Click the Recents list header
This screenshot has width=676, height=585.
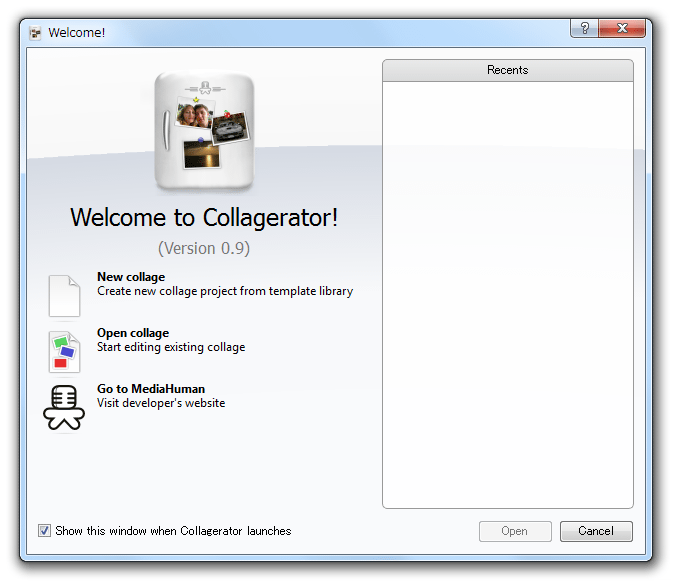pyautogui.click(x=508, y=70)
